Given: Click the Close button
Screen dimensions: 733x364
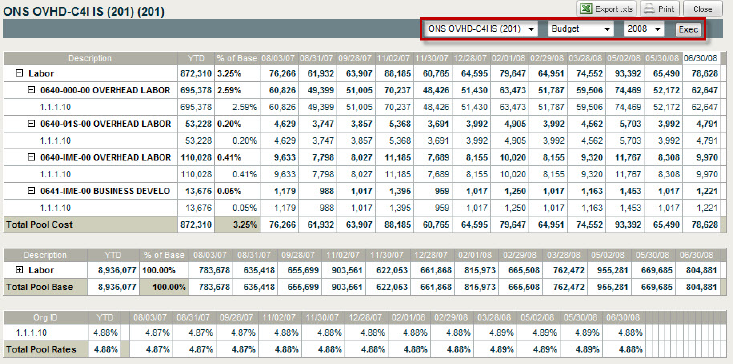Looking at the screenshot, I should coord(703,9).
